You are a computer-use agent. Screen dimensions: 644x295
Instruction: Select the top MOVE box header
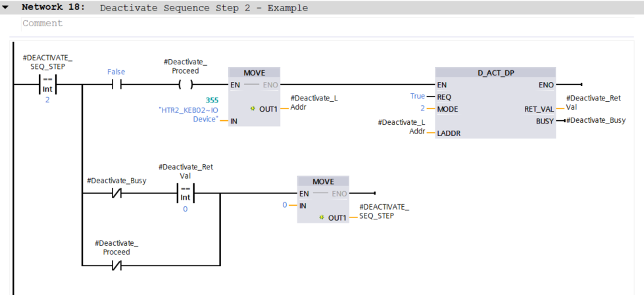coord(254,73)
